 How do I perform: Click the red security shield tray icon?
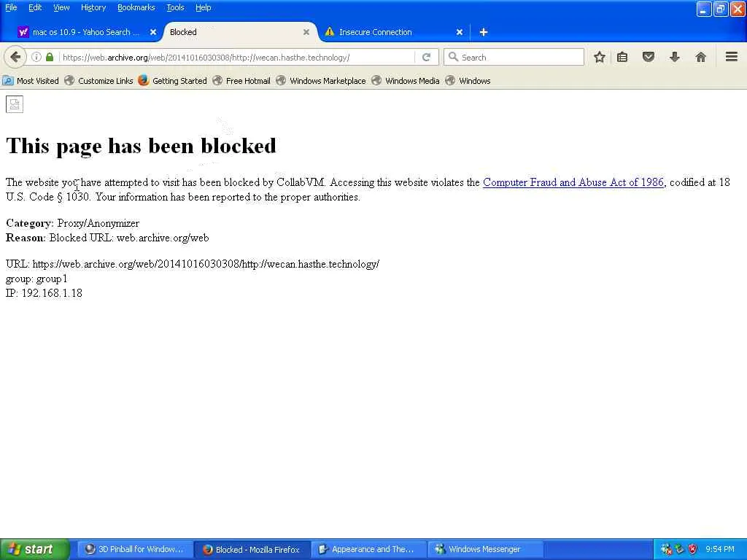(x=692, y=550)
